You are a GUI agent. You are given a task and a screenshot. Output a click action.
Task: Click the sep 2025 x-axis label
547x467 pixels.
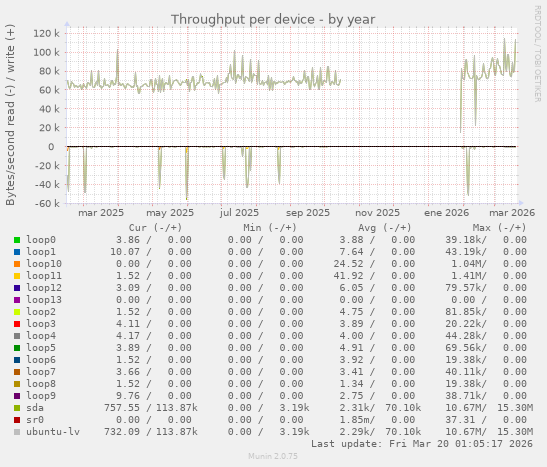(x=308, y=213)
